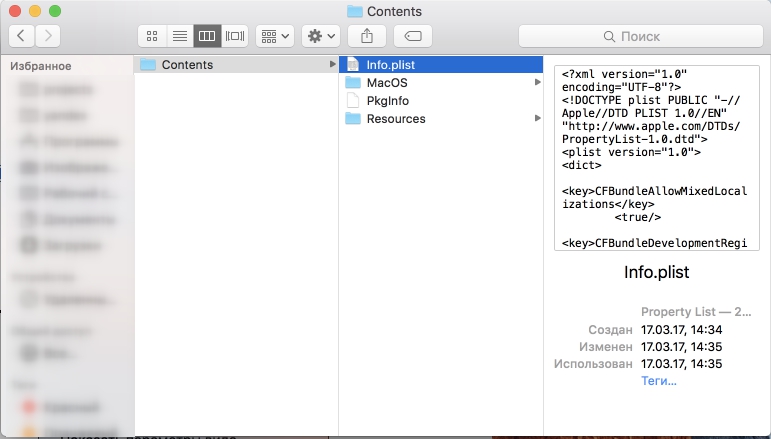Open the arrange items dropdown
The image size is (771, 439).
pos(274,36)
